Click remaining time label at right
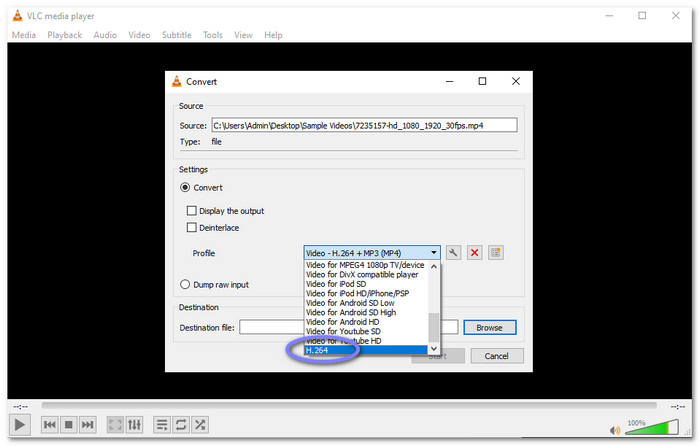 677,406
